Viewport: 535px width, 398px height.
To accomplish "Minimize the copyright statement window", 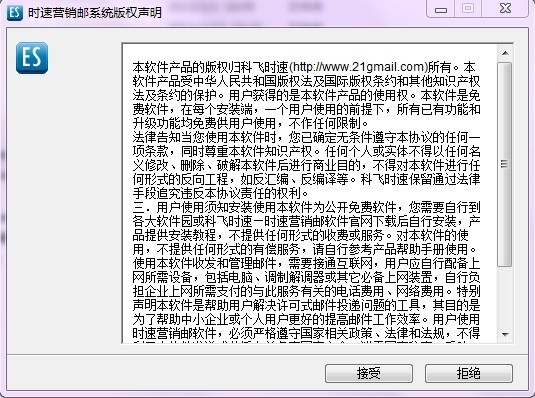I will pyautogui.click(x=441, y=9).
